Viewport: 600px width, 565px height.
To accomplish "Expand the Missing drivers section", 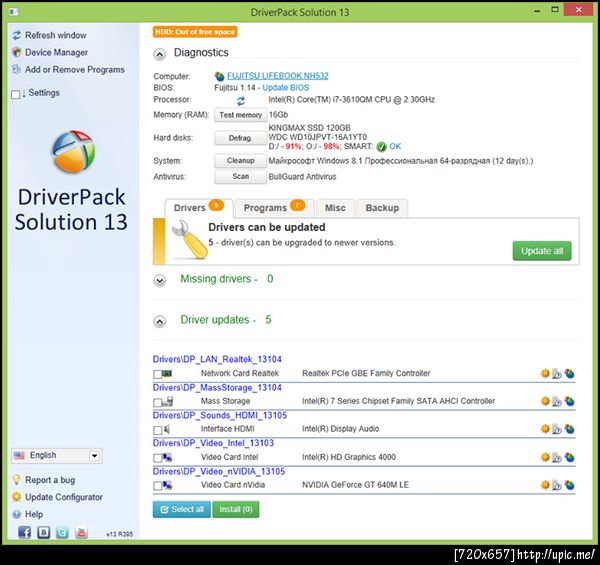I will 160,281.
